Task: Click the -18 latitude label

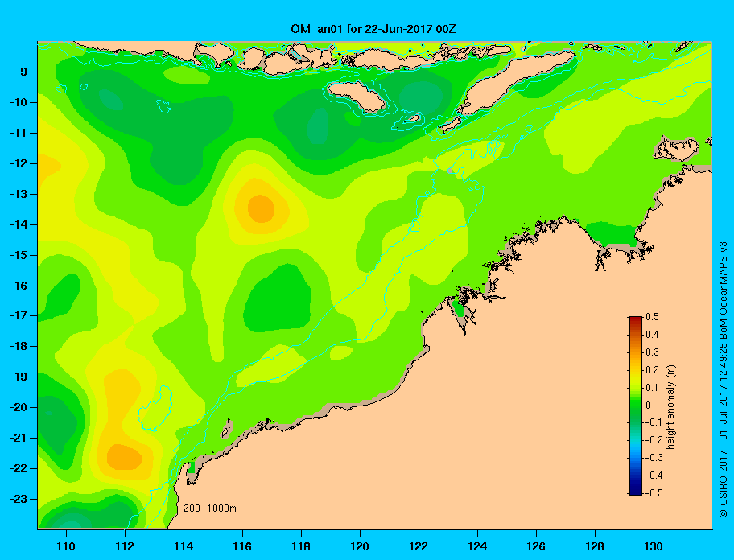Action: click(x=19, y=346)
